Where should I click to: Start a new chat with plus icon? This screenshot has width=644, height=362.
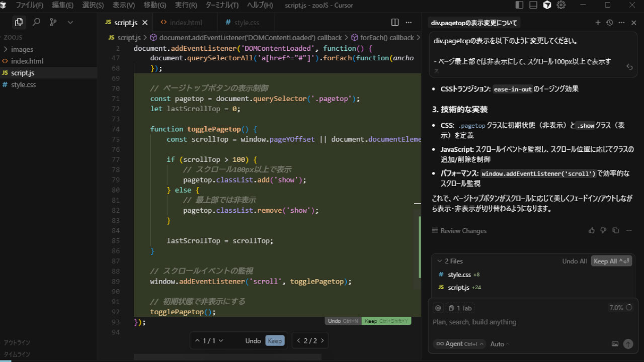(598, 23)
